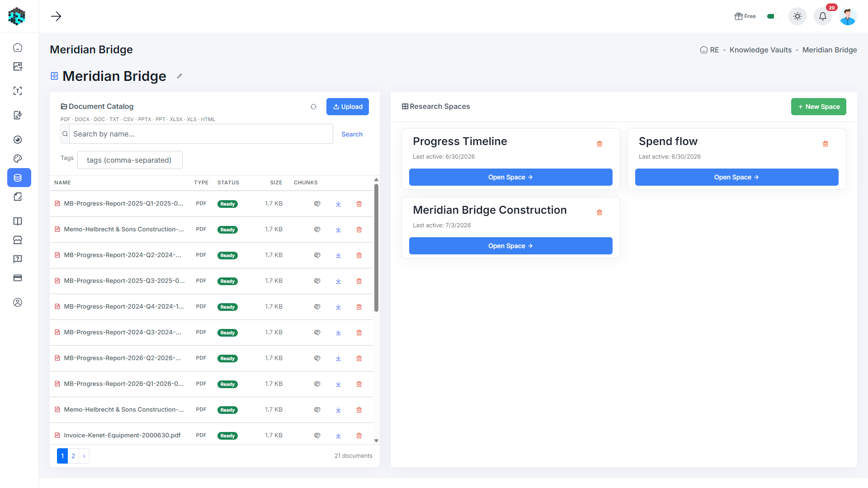
Task: Open the notifications bell
Action: click(822, 16)
